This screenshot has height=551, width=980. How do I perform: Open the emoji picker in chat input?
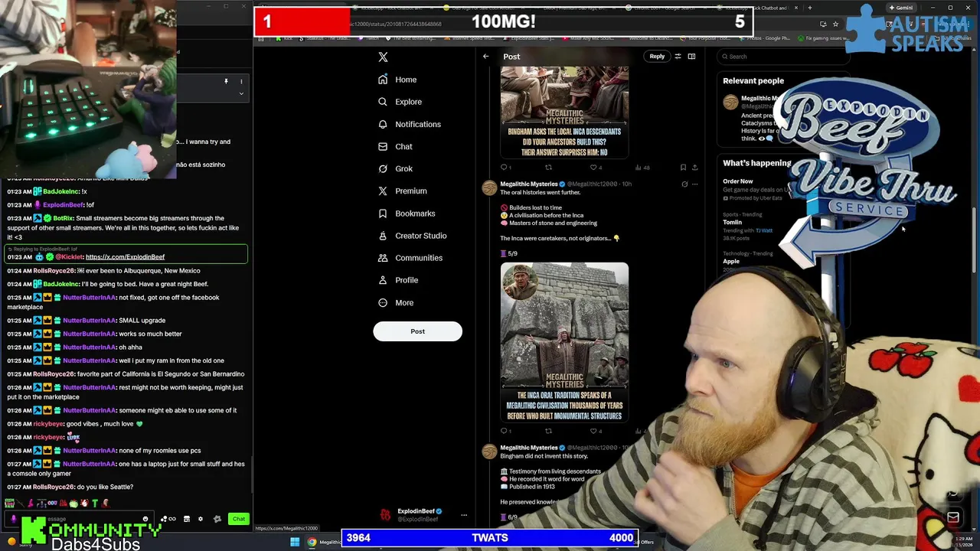coord(145,519)
